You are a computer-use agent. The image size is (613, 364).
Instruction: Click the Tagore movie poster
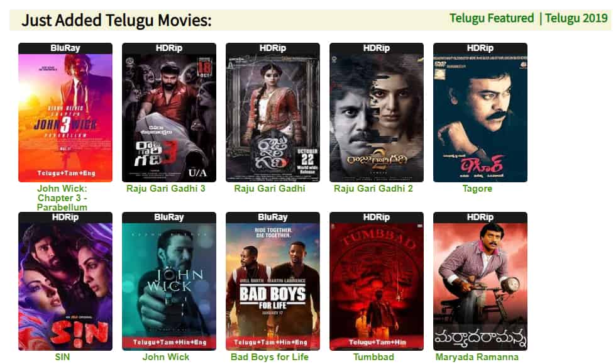(480, 113)
